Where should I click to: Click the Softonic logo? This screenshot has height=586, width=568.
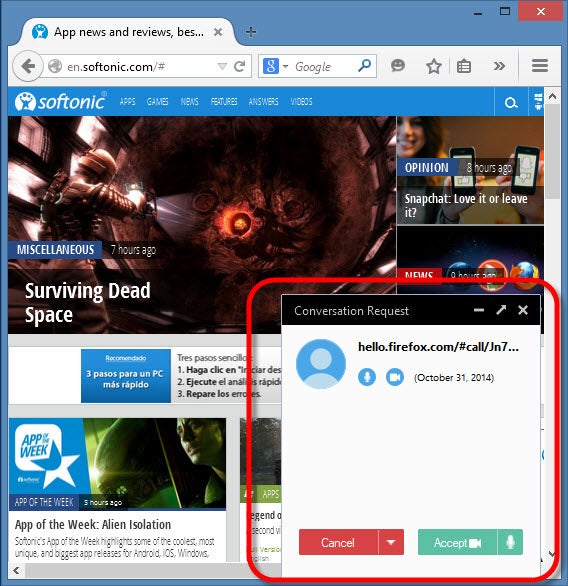coord(61,101)
